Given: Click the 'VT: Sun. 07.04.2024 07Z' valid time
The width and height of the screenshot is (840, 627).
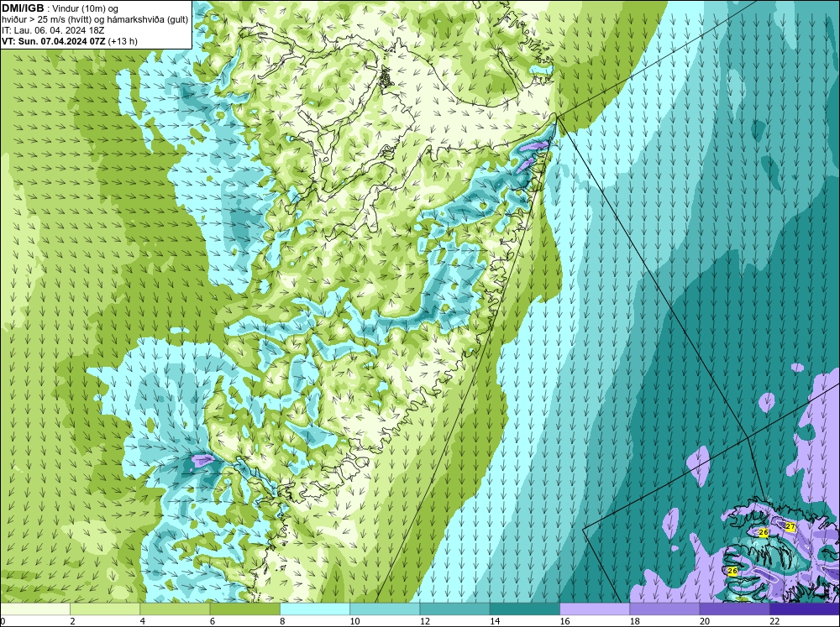Looking at the screenshot, I should (x=54, y=41).
